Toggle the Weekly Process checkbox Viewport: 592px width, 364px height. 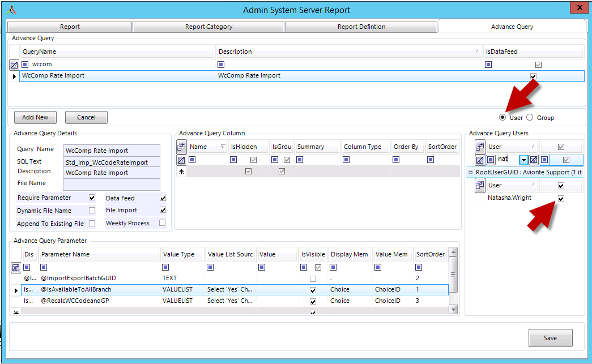163,223
